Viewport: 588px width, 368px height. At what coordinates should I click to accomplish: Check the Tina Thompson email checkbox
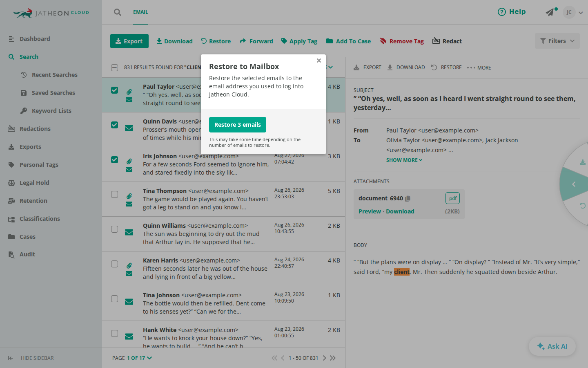(115, 195)
